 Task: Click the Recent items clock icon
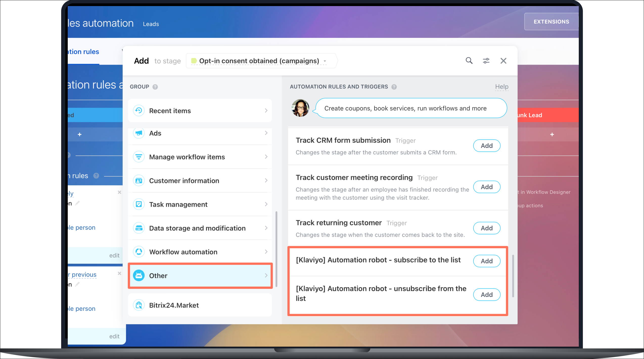pos(139,111)
